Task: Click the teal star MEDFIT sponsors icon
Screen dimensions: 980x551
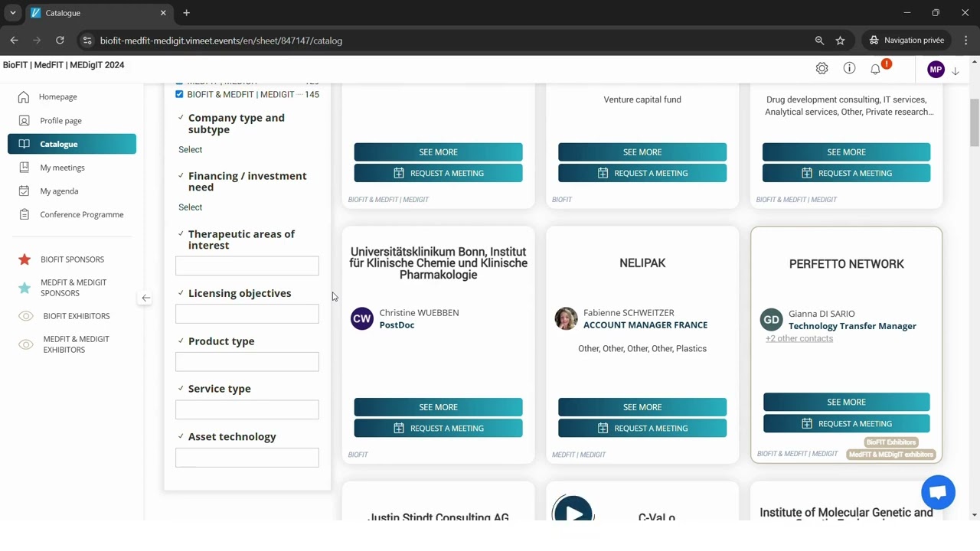Action: click(x=24, y=288)
